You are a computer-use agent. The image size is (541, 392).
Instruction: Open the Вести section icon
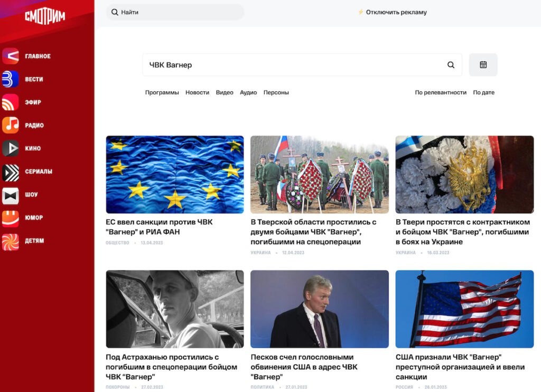tap(11, 79)
